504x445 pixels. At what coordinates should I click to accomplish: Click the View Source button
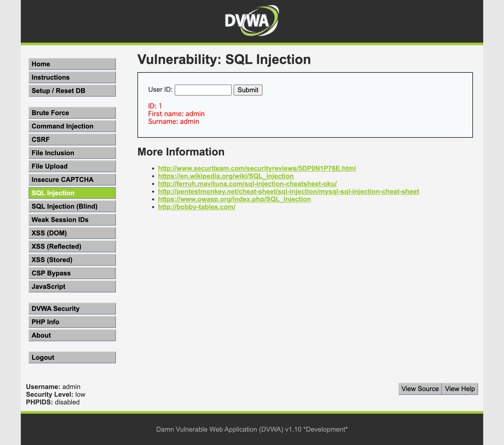pyautogui.click(x=420, y=389)
